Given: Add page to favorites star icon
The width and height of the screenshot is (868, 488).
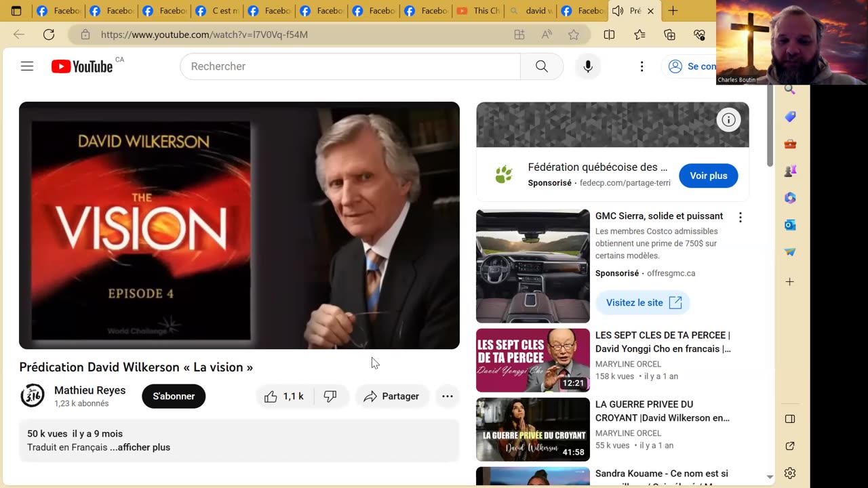Looking at the screenshot, I should [574, 35].
